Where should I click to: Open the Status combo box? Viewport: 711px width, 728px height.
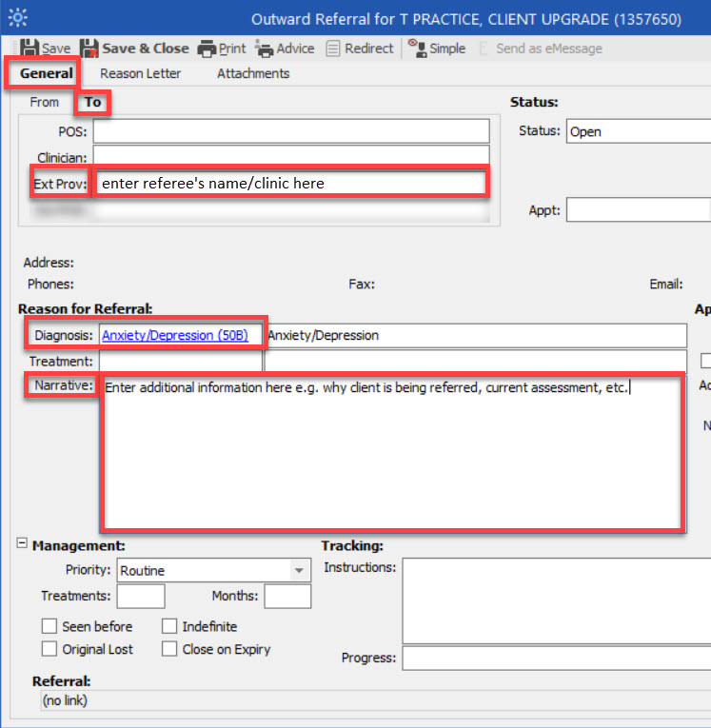click(x=638, y=132)
